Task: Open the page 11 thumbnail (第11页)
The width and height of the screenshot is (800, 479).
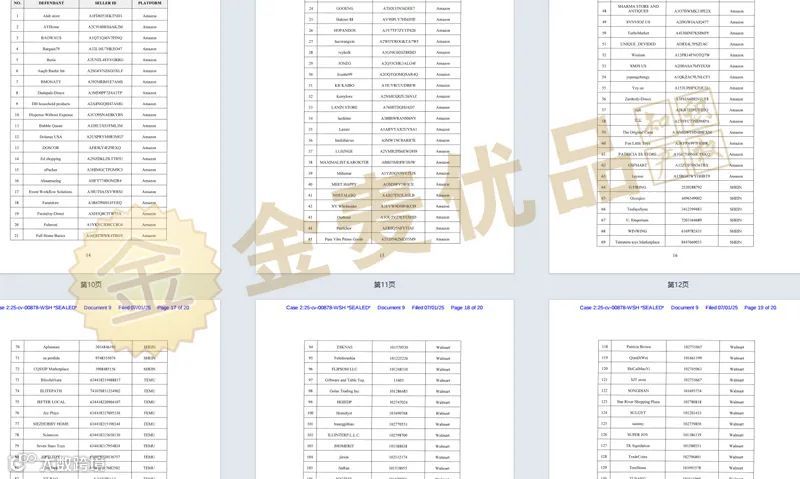Action: tap(385, 136)
